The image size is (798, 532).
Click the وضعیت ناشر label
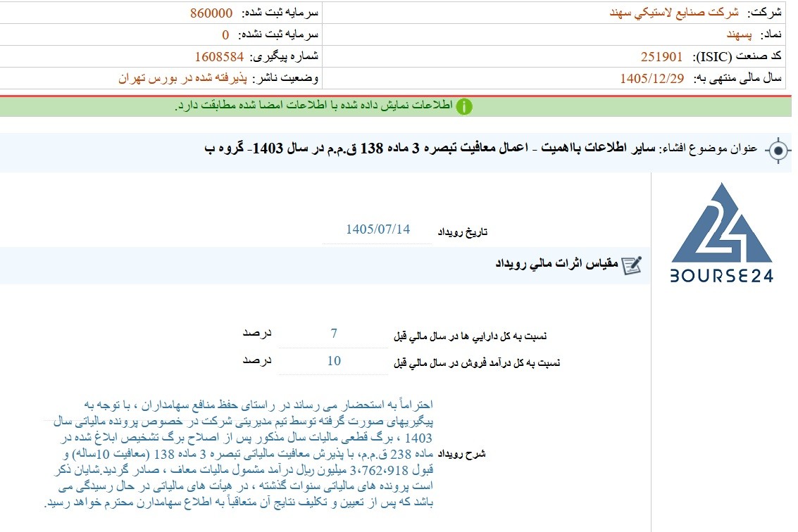pos(285,78)
